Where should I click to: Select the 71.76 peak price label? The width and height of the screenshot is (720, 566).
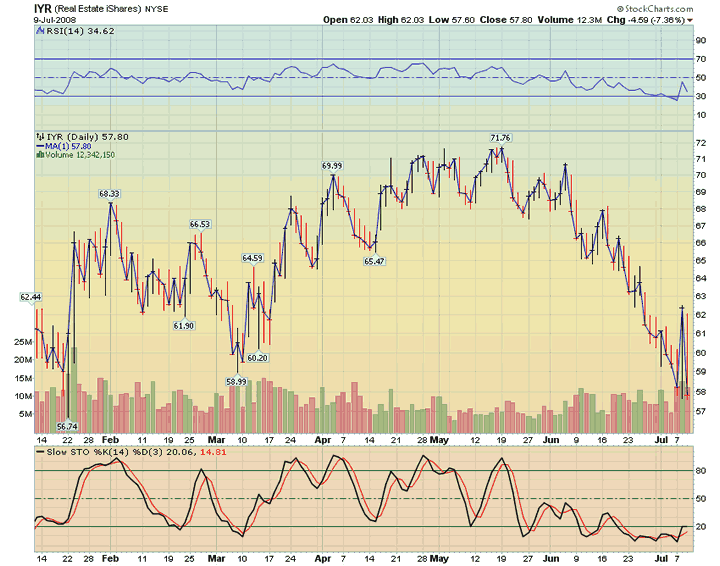click(500, 137)
